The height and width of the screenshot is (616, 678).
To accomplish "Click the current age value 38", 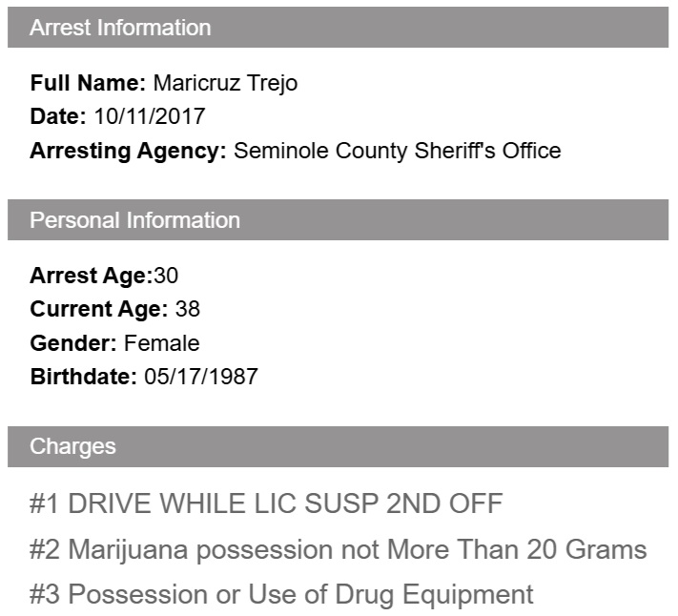I will coord(188,309).
